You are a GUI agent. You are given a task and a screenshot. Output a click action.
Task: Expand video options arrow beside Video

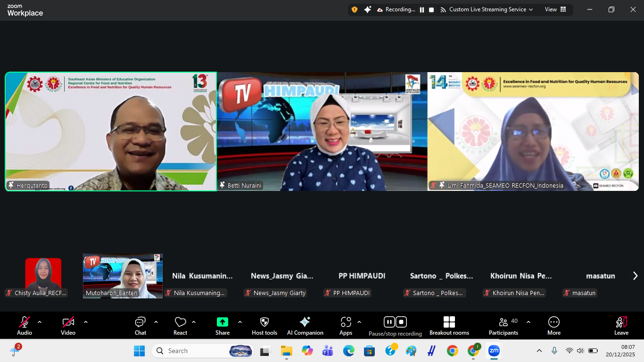point(86,322)
